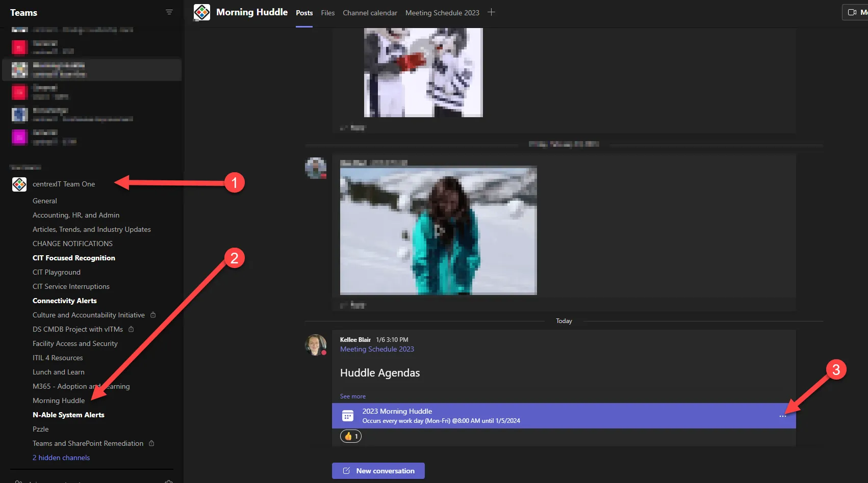Screen dimensions: 868x483
Task: Click the Huddle Agendas heading
Action: (380, 373)
